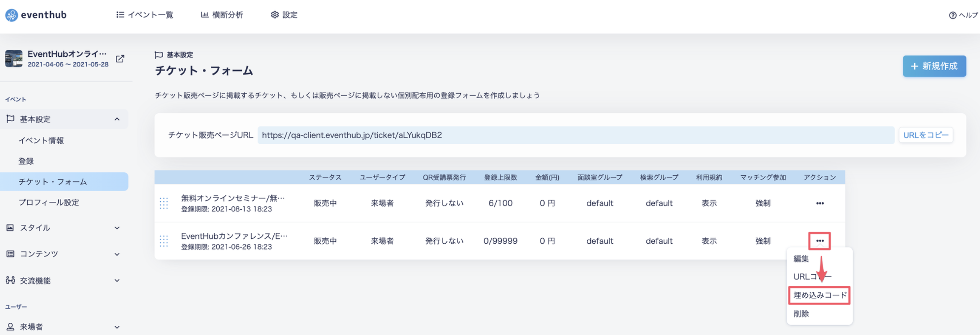
Task: Click the チケット販売ページURL field
Action: tap(576, 135)
